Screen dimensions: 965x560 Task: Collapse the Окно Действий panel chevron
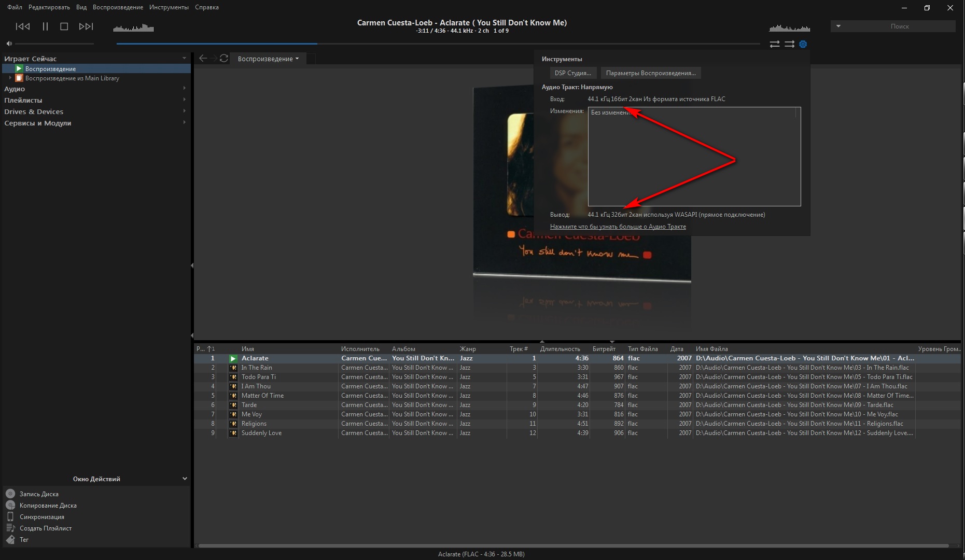pyautogui.click(x=185, y=479)
